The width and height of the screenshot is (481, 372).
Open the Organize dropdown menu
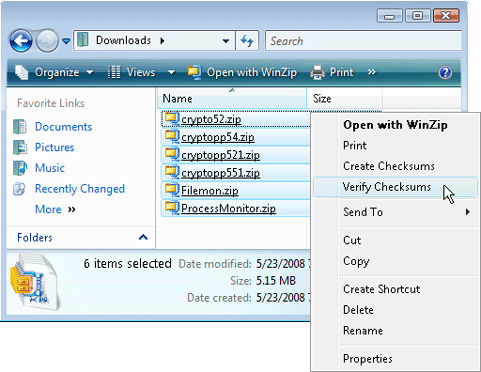54,72
